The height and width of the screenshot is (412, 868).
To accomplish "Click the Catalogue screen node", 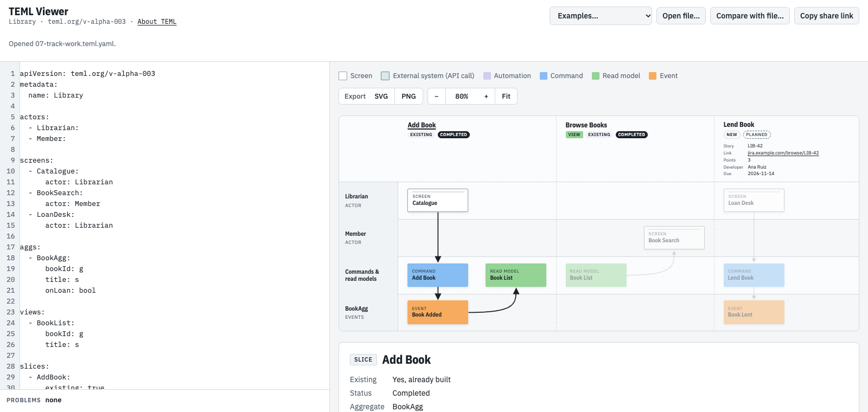I will pos(438,201).
